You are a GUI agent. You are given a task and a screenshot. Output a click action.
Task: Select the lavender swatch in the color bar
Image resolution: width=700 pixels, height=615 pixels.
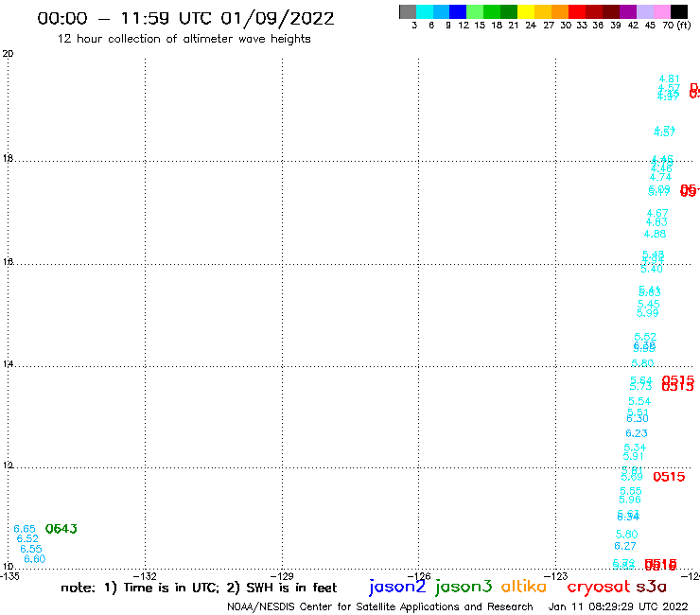644,11
